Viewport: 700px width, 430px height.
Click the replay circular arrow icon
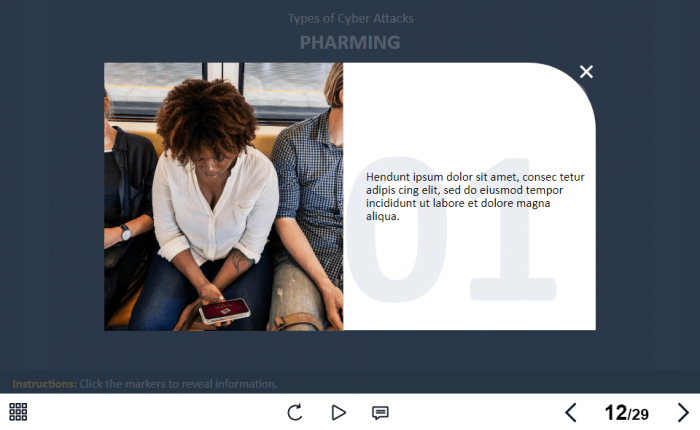point(295,412)
